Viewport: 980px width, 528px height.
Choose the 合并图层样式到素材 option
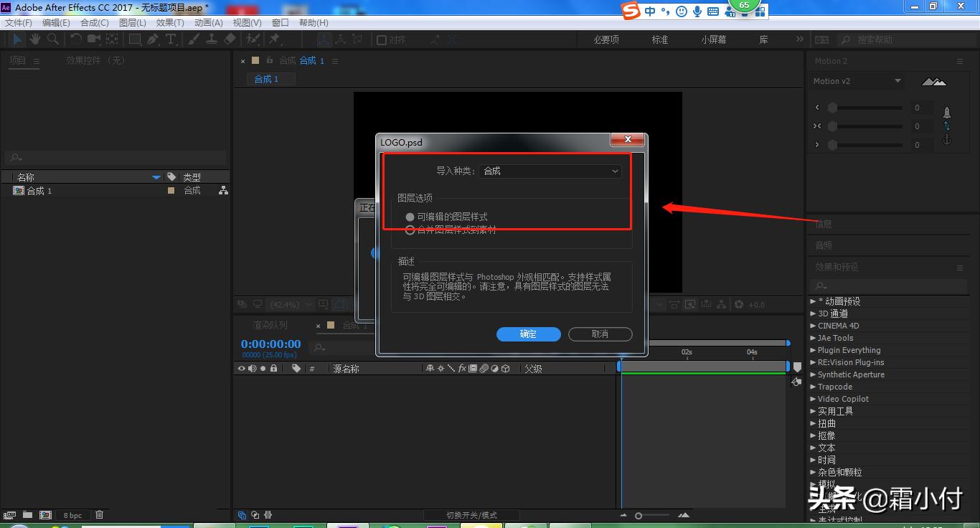click(x=410, y=230)
